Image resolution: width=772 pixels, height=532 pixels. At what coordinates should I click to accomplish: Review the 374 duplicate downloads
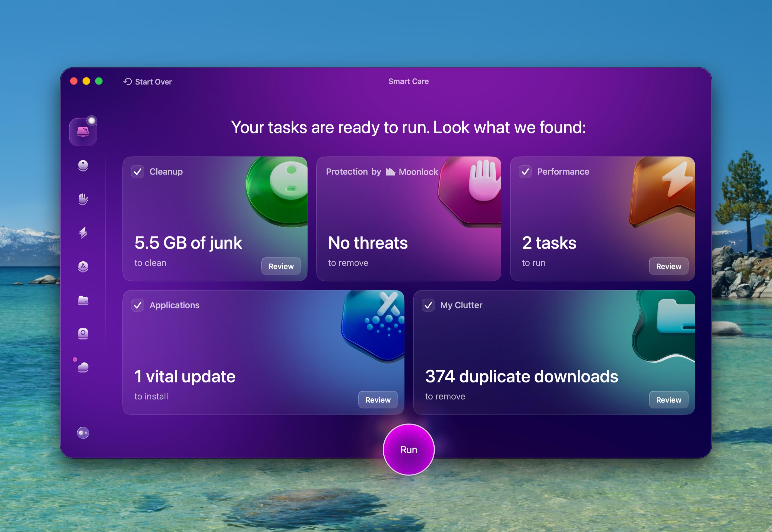668,400
